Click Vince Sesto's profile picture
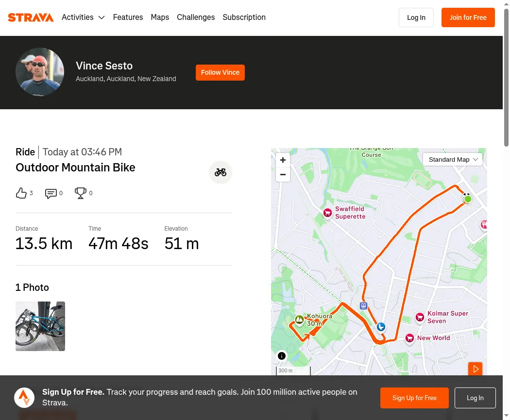Viewport: 510px width, 420px height. pos(40,72)
